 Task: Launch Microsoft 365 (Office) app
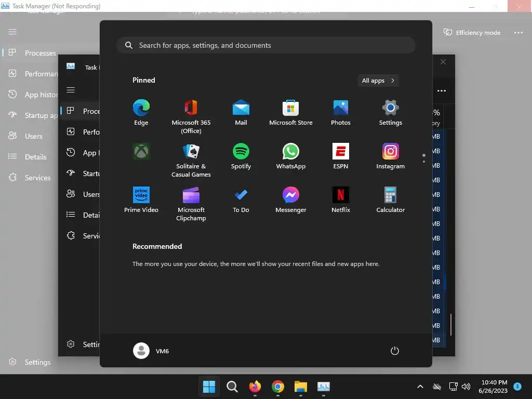[191, 117]
